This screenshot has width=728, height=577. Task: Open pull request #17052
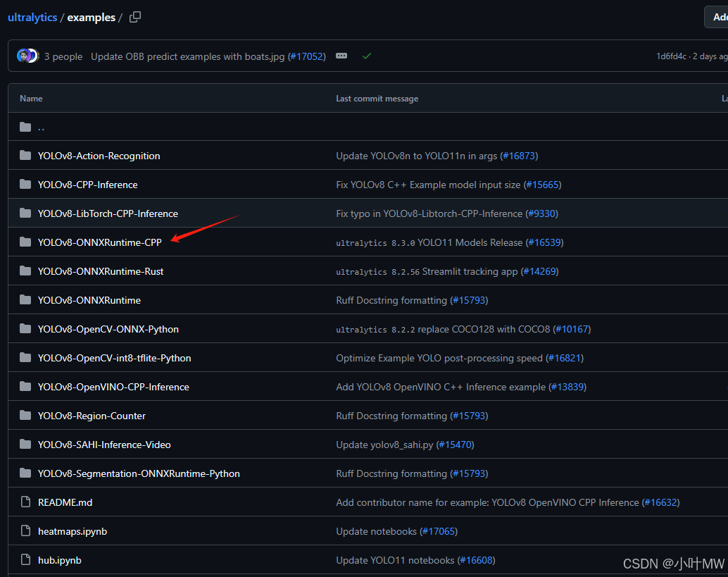point(307,56)
